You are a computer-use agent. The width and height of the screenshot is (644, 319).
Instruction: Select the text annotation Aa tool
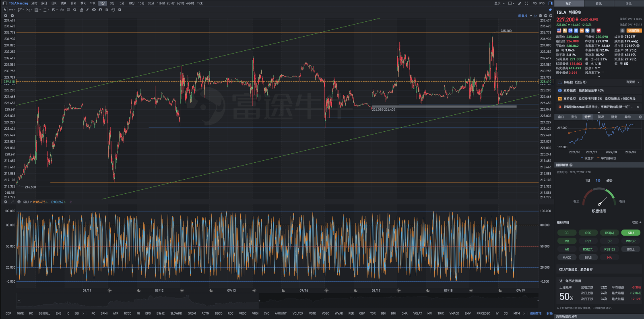(x=62, y=10)
